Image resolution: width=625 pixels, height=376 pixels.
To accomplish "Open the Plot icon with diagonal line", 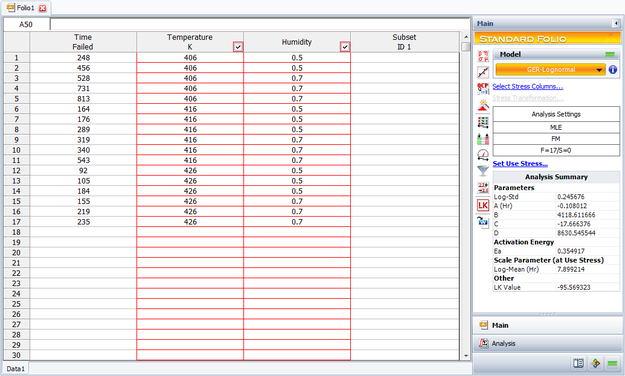I will click(x=483, y=72).
